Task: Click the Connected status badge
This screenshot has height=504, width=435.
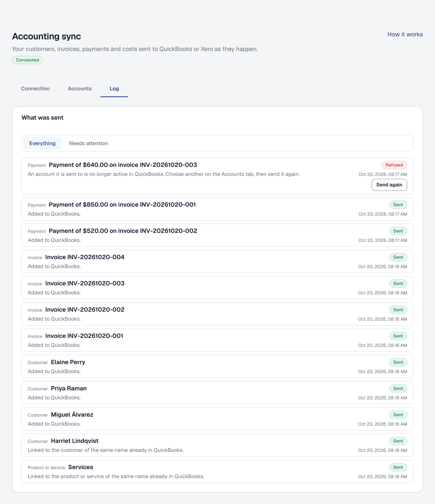Action: (28, 60)
